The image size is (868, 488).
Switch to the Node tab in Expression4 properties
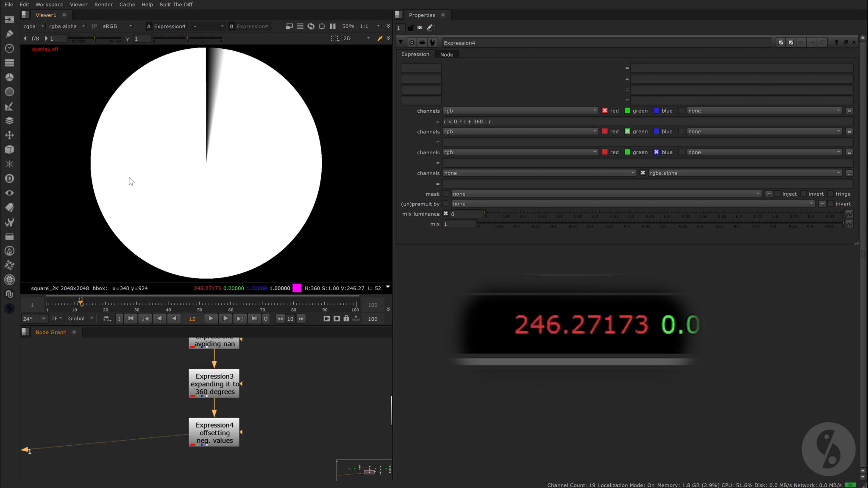tap(446, 54)
